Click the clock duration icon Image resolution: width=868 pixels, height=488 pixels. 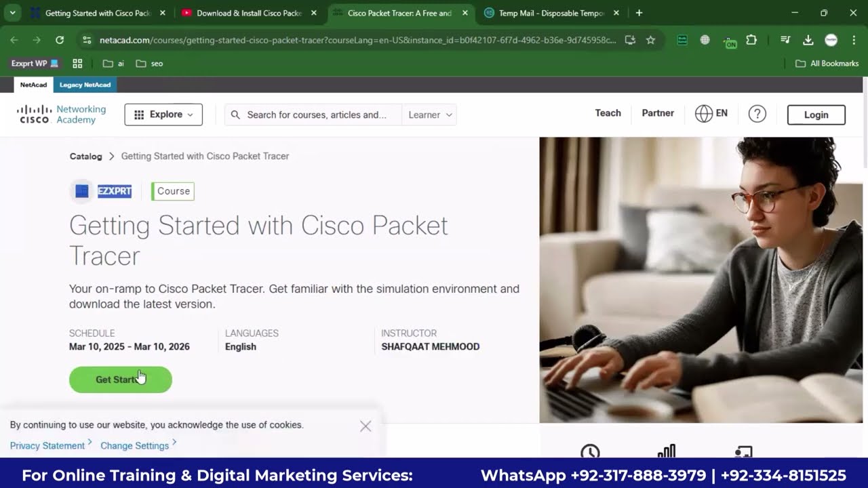590,452
